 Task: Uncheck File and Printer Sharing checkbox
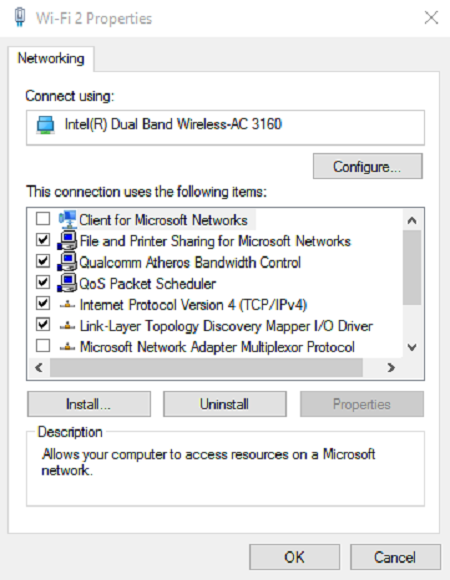(43, 240)
